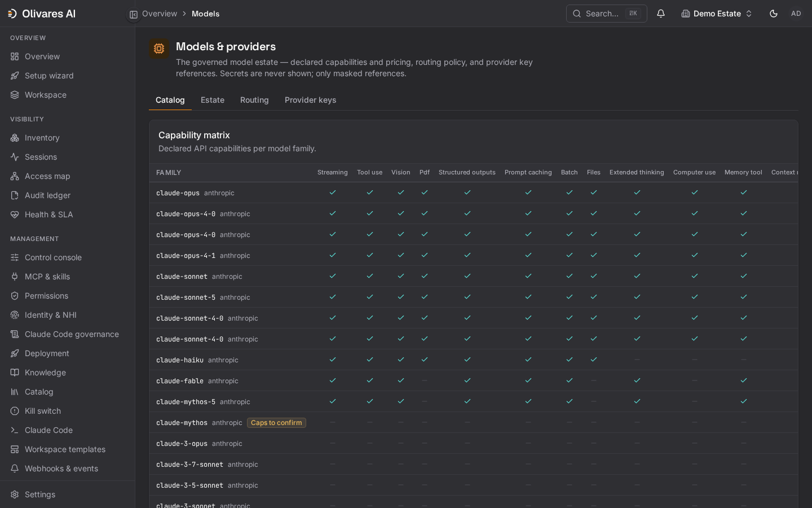Toggle dark mode with the moon icon
This screenshot has height=508, width=812.
click(x=774, y=14)
